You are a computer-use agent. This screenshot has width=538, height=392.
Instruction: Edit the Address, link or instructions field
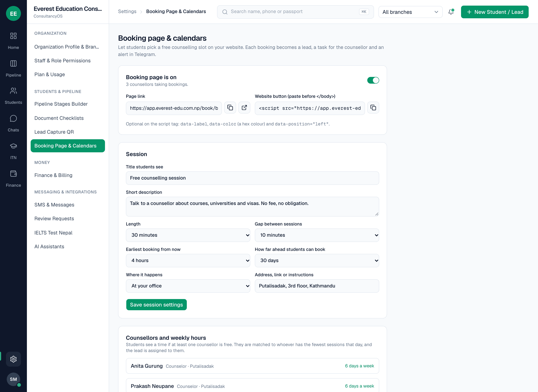click(x=317, y=286)
